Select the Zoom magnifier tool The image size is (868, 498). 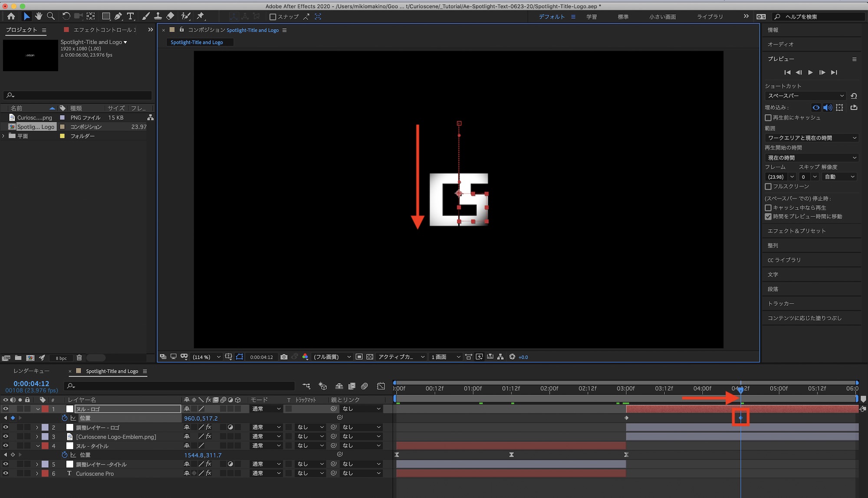pyautogui.click(x=51, y=16)
